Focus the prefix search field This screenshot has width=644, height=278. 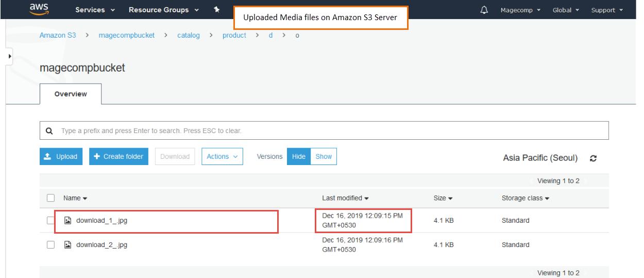(x=330, y=131)
